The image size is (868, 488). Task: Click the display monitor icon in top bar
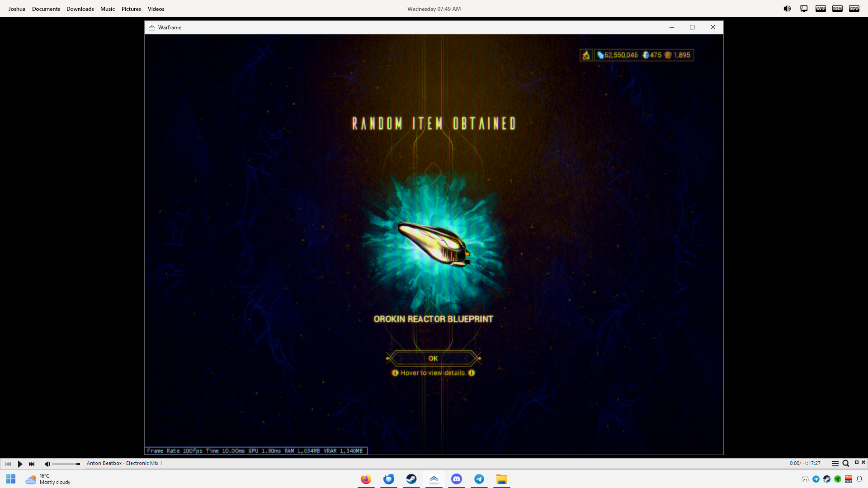tap(804, 9)
